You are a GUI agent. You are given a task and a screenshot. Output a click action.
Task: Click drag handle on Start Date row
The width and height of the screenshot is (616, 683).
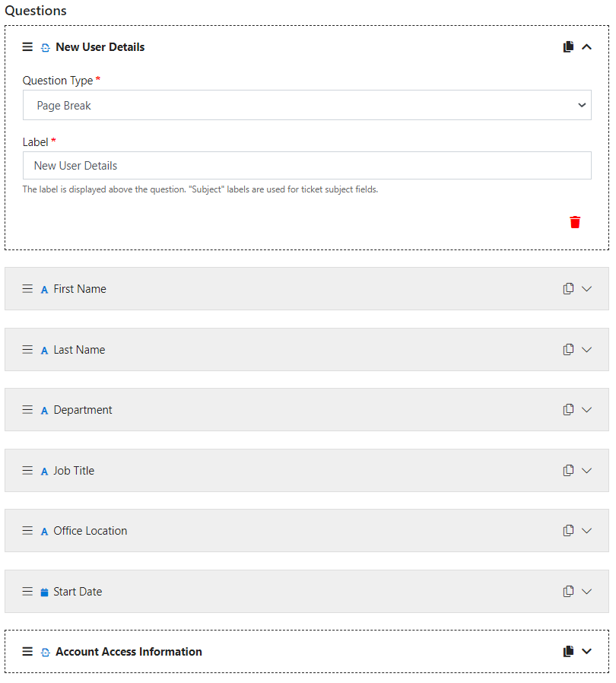(27, 592)
